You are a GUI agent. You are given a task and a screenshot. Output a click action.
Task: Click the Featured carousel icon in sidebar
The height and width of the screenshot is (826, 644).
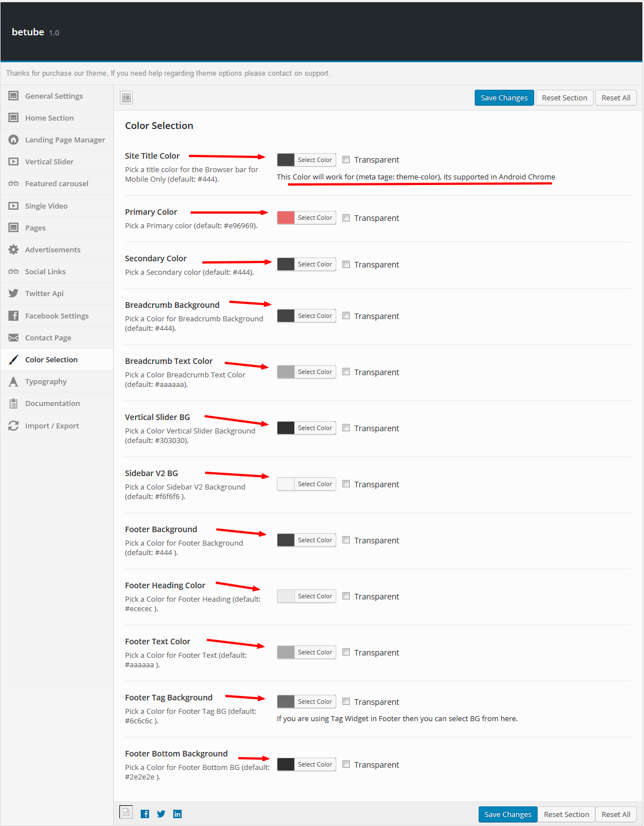[x=13, y=183]
